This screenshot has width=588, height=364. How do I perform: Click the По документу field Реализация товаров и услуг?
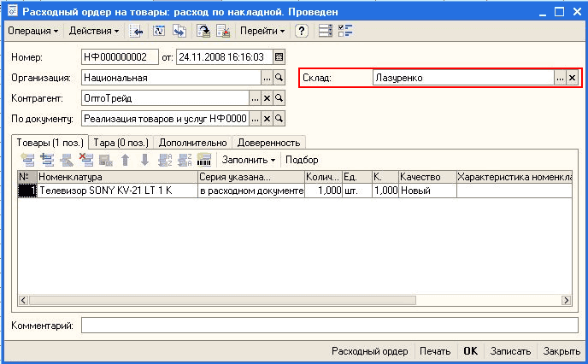(x=165, y=119)
